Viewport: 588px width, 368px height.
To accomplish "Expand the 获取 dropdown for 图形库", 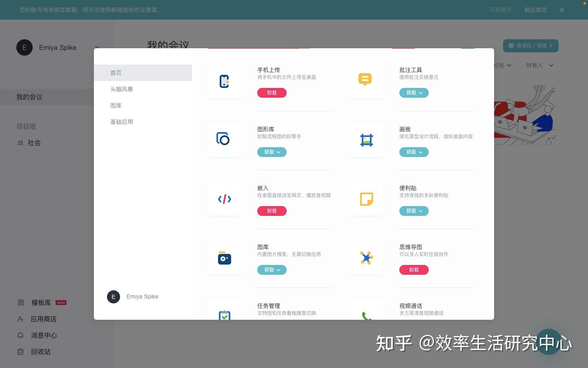I will (x=278, y=152).
